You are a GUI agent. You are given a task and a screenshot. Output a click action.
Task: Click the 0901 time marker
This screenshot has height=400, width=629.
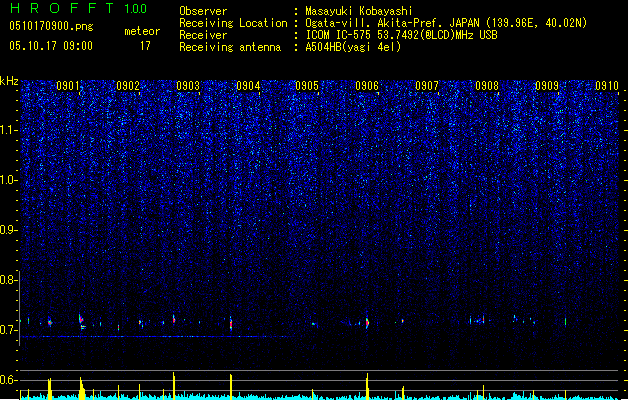[68, 86]
